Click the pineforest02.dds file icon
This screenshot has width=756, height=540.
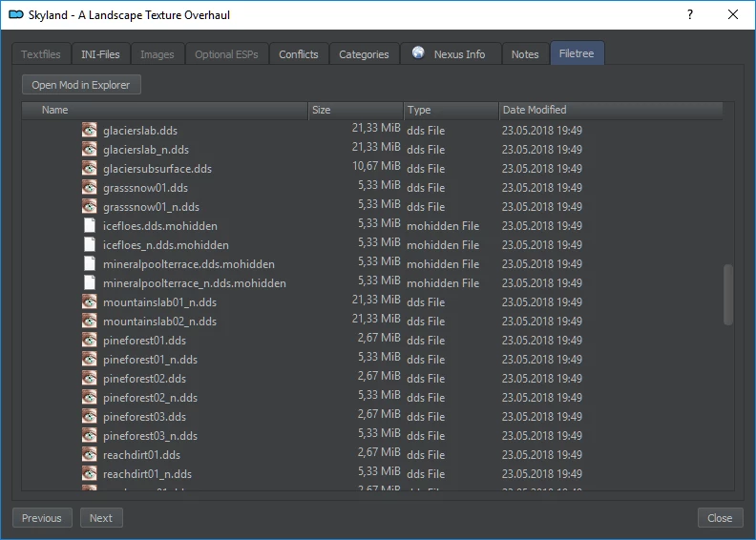coord(89,378)
